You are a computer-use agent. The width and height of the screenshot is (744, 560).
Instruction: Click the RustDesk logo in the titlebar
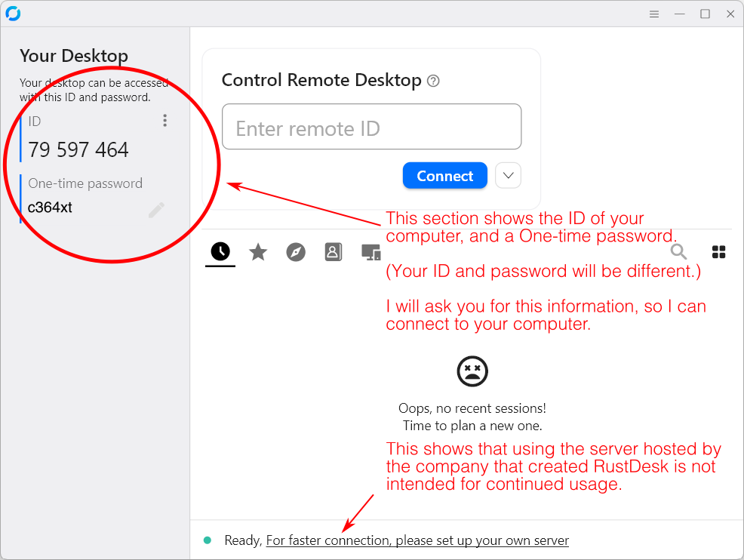click(x=14, y=13)
